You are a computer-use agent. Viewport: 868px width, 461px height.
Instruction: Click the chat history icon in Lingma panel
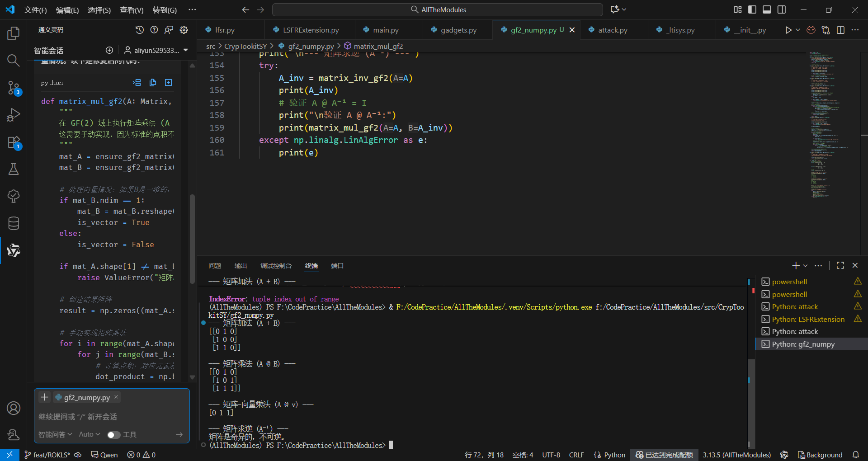click(x=140, y=30)
